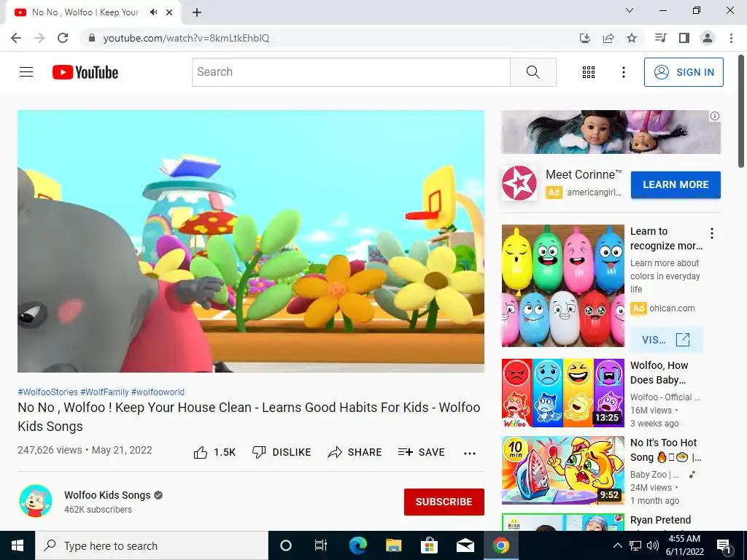Open the #WolfooStories hashtag link
The height and width of the screenshot is (560, 747).
47,392
